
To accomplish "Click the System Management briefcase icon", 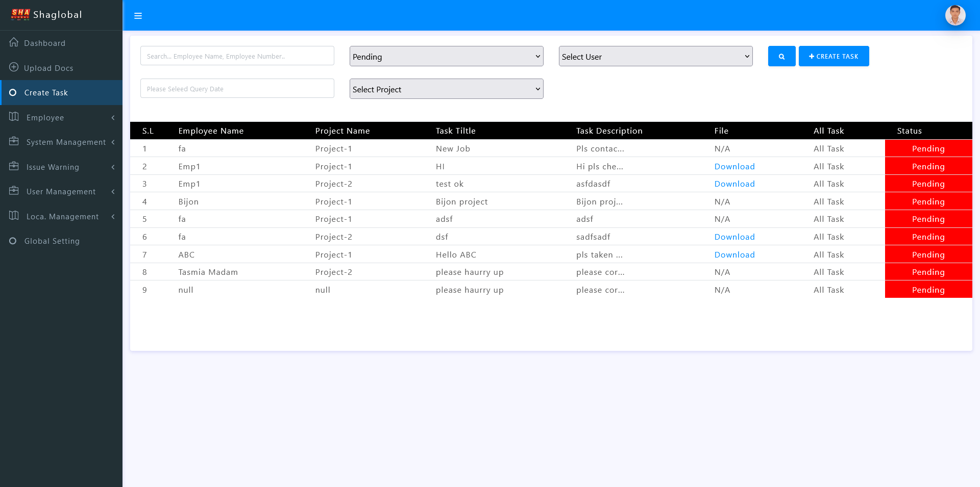I will [14, 141].
